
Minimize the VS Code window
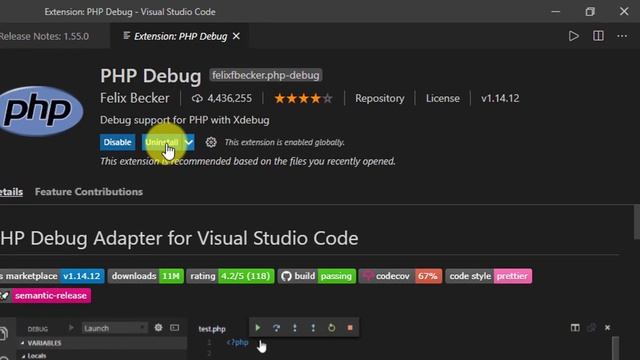[x=556, y=11]
